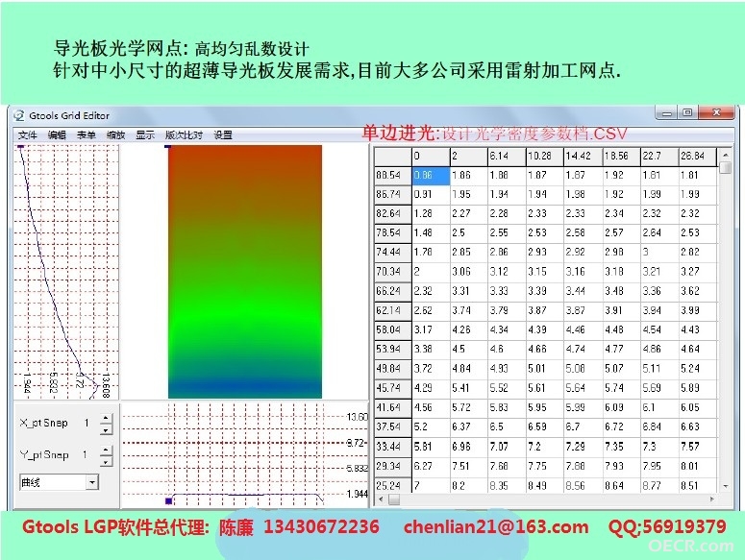Select column header 10.28
The image size is (745, 560).
coord(544,157)
